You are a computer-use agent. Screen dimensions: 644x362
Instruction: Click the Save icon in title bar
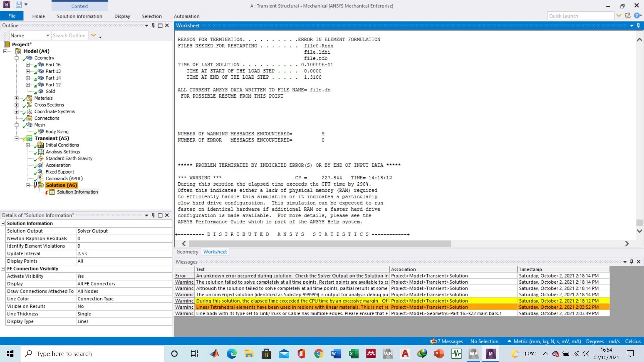(19, 5)
